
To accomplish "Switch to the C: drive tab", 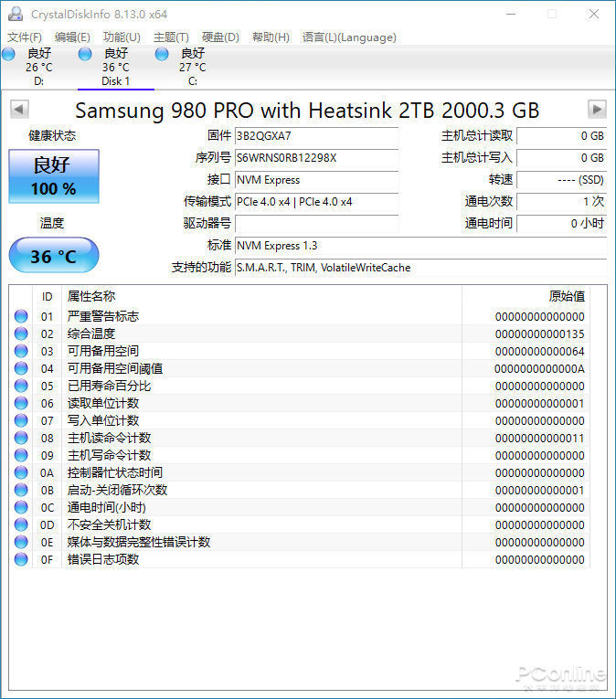I will click(192, 67).
